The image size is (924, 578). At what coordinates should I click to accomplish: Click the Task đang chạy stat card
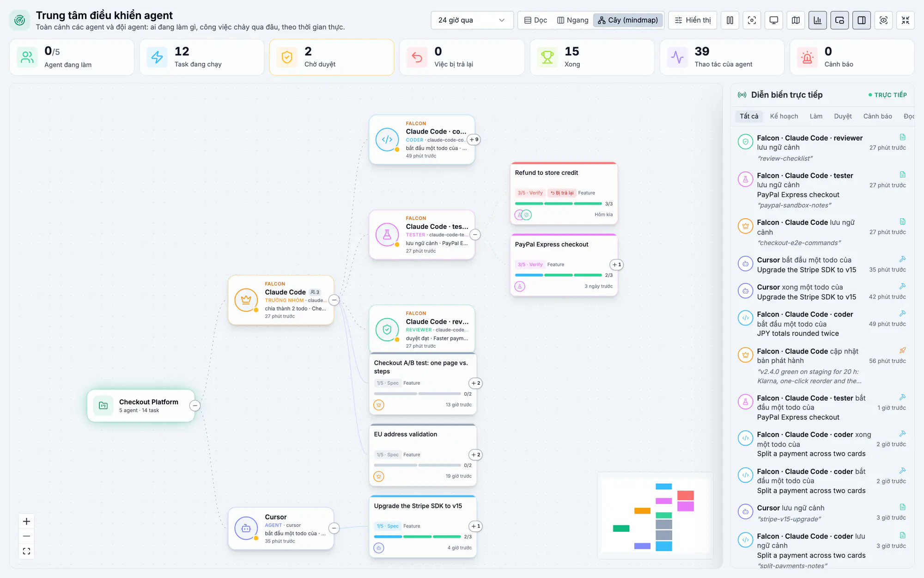[x=201, y=57]
